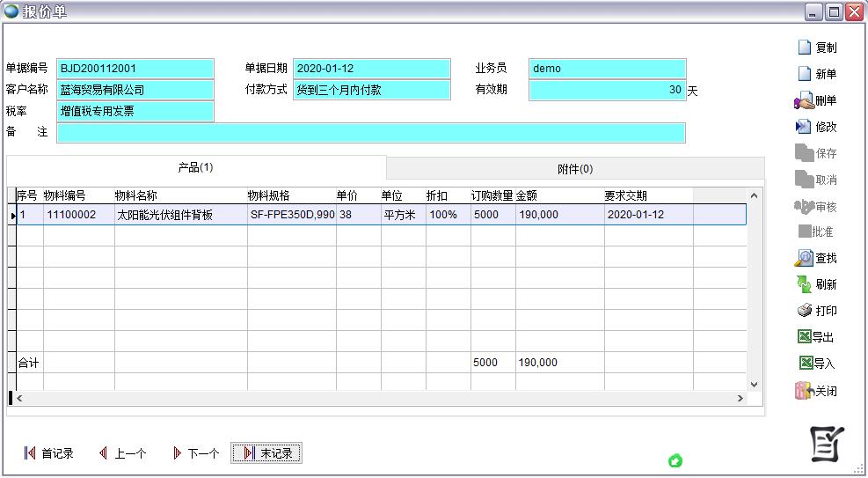Click the 付款方式 payment terms field
868x478 pixels.
(371, 90)
